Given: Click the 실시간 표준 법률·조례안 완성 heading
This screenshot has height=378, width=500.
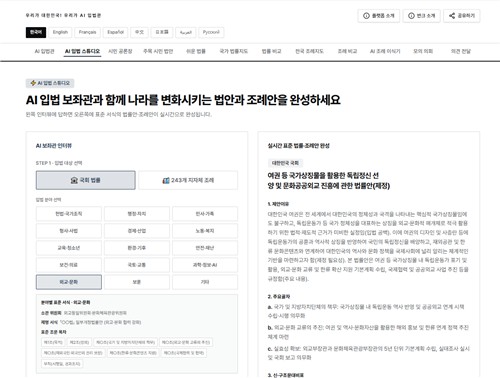Looking at the screenshot, I should [x=299, y=146].
